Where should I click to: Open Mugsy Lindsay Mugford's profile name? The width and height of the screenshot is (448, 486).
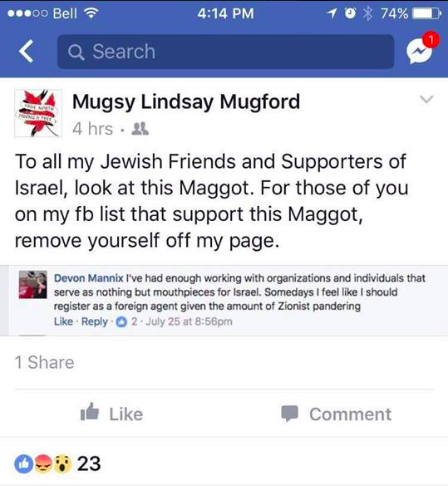(186, 102)
